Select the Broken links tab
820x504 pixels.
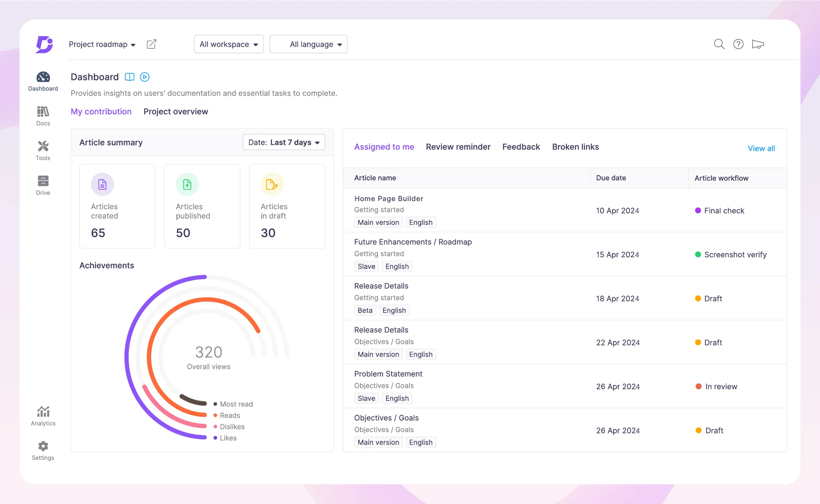(x=575, y=146)
